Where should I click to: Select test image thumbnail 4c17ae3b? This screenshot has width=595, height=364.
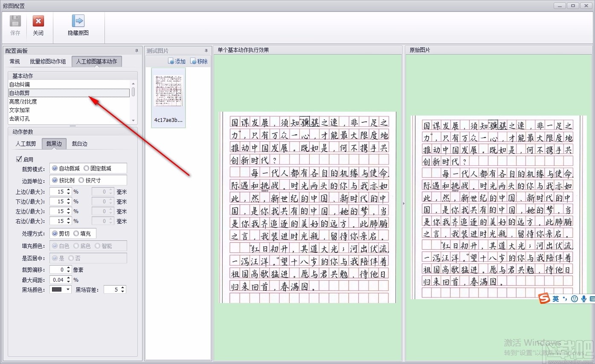pos(168,98)
